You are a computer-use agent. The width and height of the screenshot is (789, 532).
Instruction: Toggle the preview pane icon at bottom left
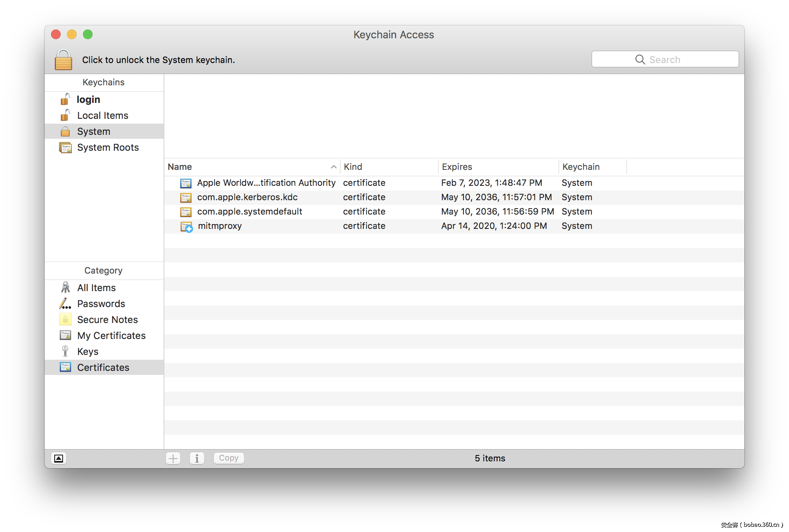tap(59, 458)
